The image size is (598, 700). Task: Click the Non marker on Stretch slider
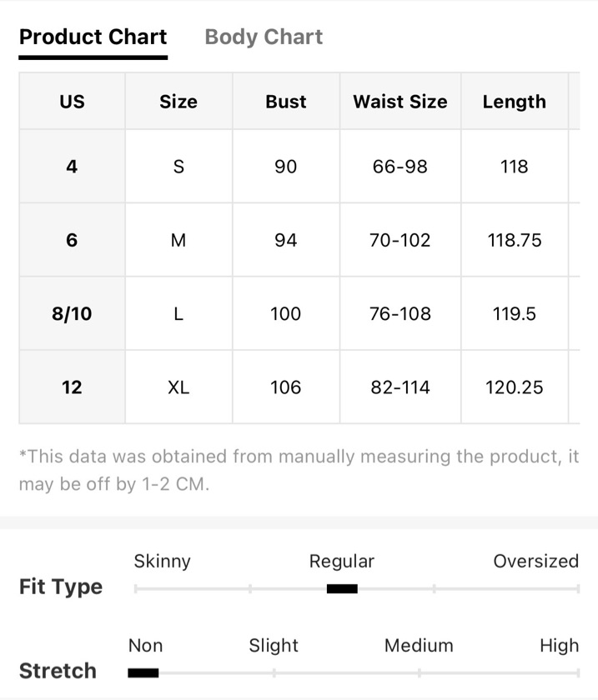click(143, 672)
